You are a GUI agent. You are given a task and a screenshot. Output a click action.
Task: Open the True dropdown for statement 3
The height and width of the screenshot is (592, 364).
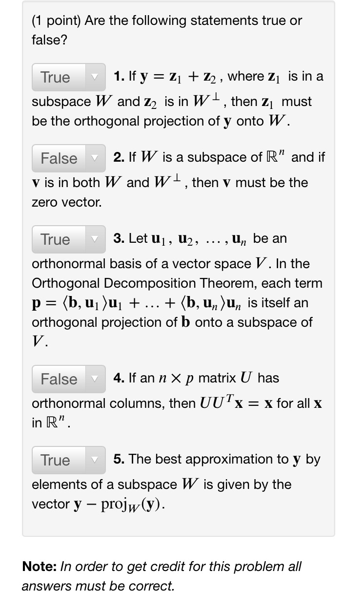pos(63,239)
